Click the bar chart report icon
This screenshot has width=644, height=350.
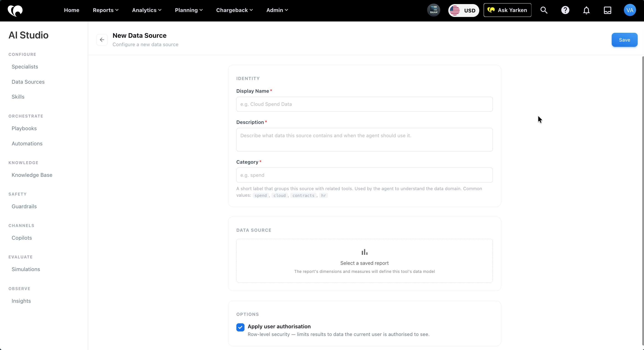click(364, 252)
